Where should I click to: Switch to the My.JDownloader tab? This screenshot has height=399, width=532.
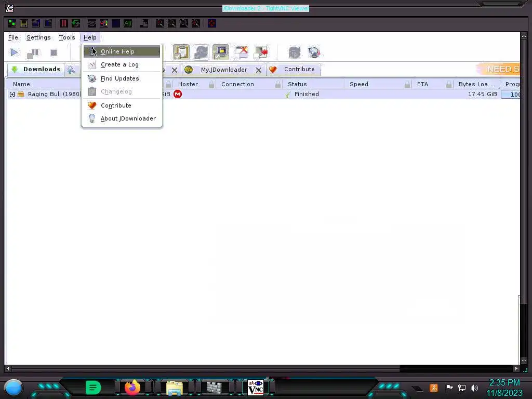(x=224, y=70)
